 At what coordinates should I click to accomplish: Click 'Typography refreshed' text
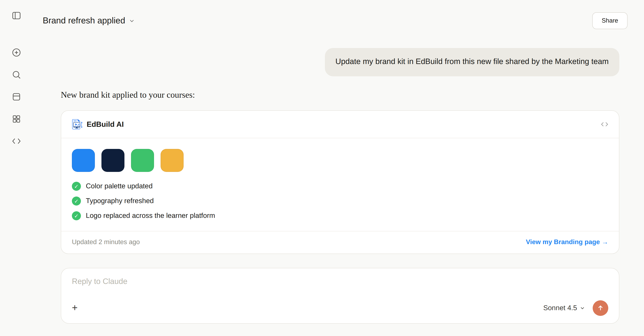coord(120,201)
